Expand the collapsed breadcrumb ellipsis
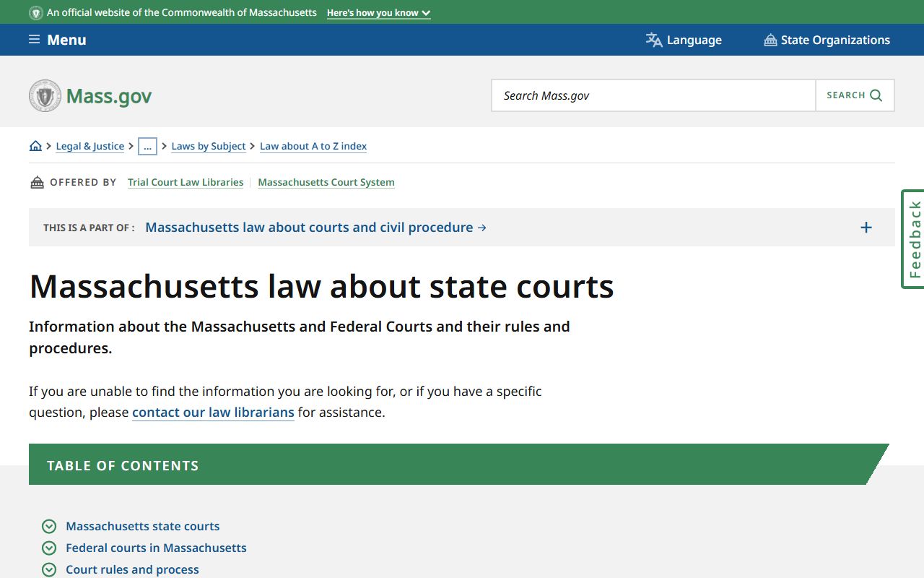 point(147,146)
